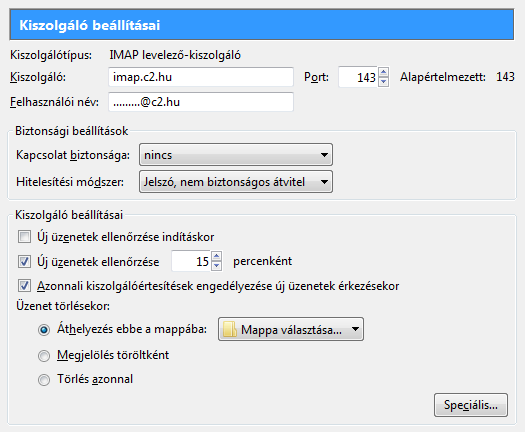Screen dimensions: 525x432
Task: Click the Port number field showing 143
Action: point(358,77)
